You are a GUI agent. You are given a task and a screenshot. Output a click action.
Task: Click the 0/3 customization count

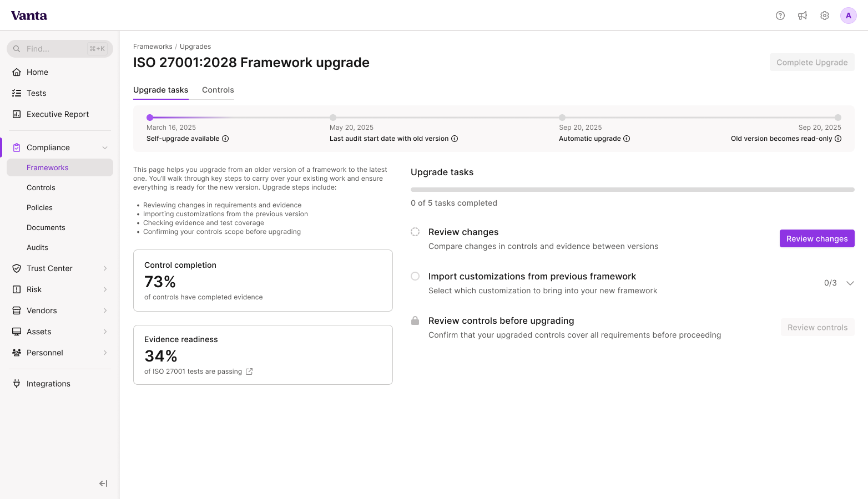830,283
